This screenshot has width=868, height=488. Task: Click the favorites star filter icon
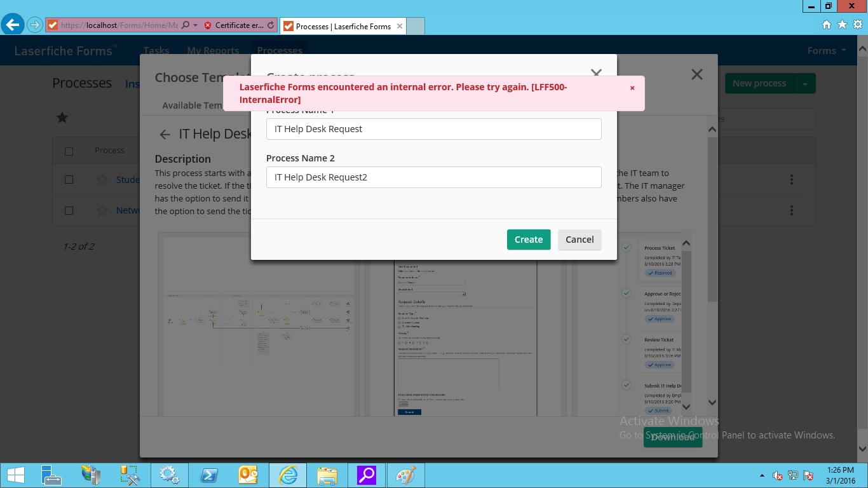pyautogui.click(x=62, y=118)
